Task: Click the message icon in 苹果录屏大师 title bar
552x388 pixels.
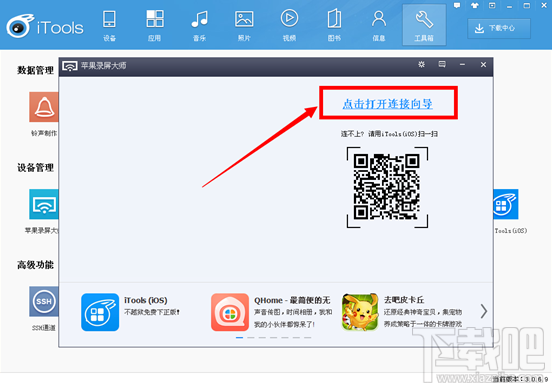Action: pos(442,64)
